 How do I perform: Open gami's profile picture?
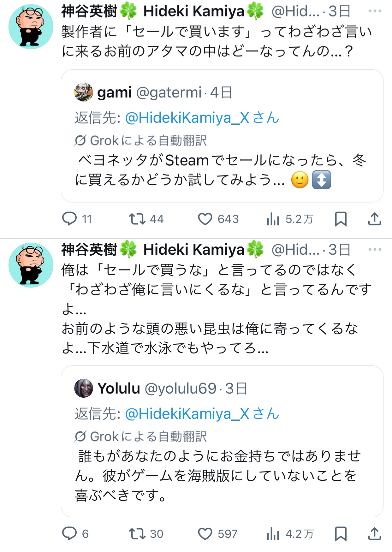[84, 92]
